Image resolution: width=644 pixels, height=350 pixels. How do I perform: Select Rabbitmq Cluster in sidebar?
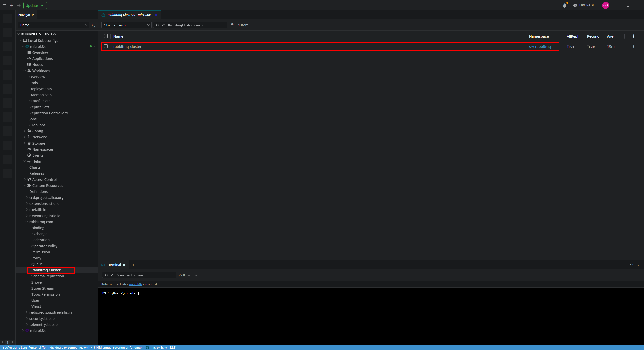click(x=46, y=270)
